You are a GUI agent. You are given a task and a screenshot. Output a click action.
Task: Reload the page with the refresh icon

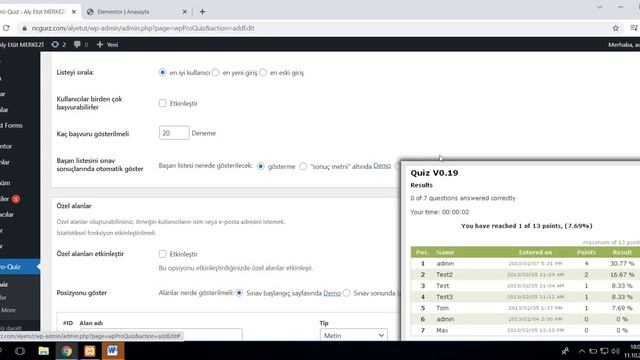[6, 28]
